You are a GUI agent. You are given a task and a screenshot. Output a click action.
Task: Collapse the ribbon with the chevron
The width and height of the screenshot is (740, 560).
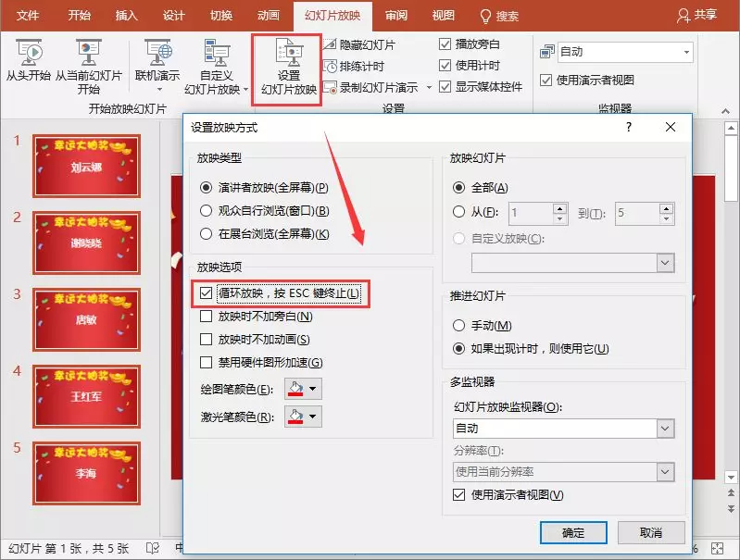click(725, 111)
